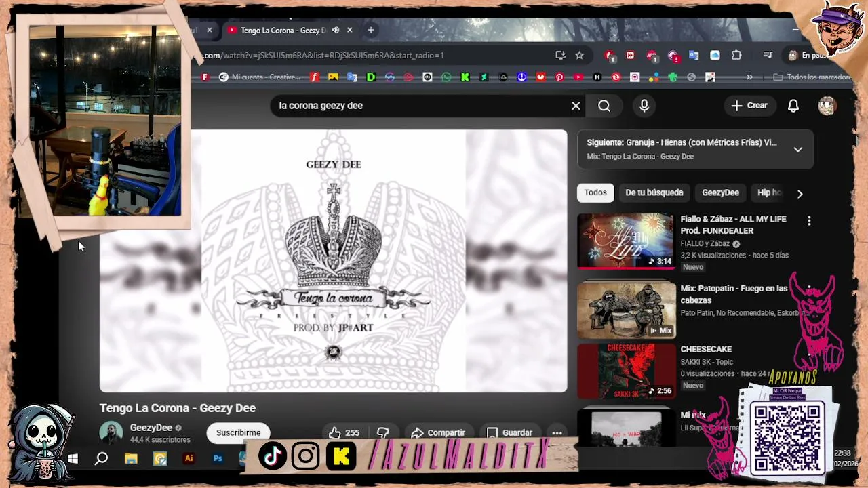Bookmark this page with the star icon

pos(579,55)
